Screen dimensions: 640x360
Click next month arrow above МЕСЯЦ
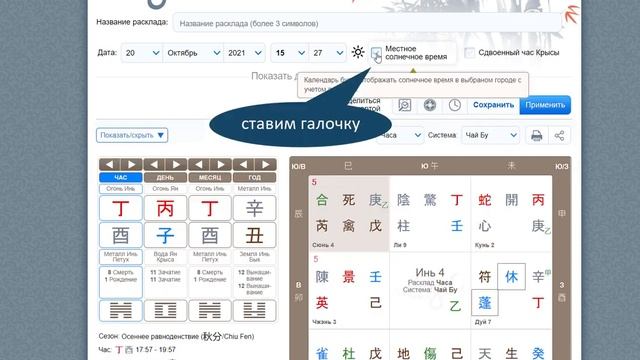pos(221,164)
